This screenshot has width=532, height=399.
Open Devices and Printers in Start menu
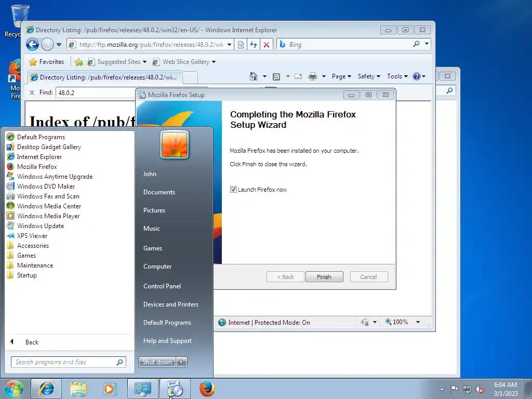pos(171,304)
